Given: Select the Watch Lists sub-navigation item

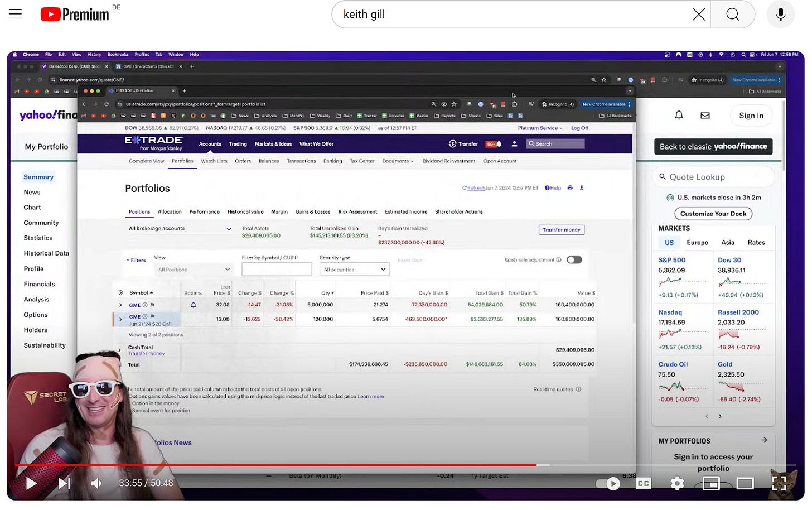Looking at the screenshot, I should (x=214, y=161).
